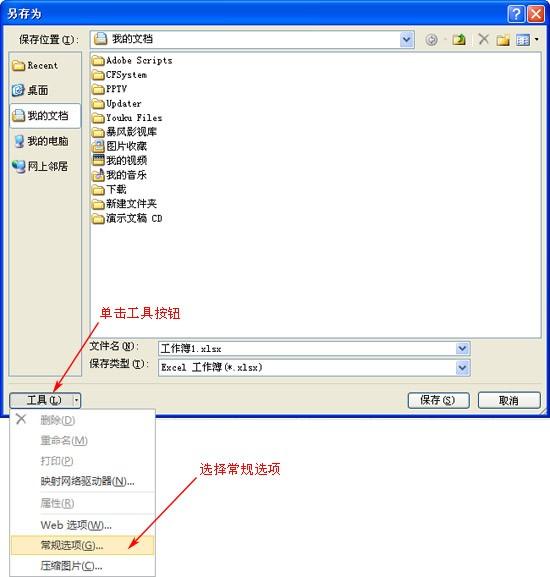
Task: Expand the 保存位置 location dropdown
Action: 407,39
